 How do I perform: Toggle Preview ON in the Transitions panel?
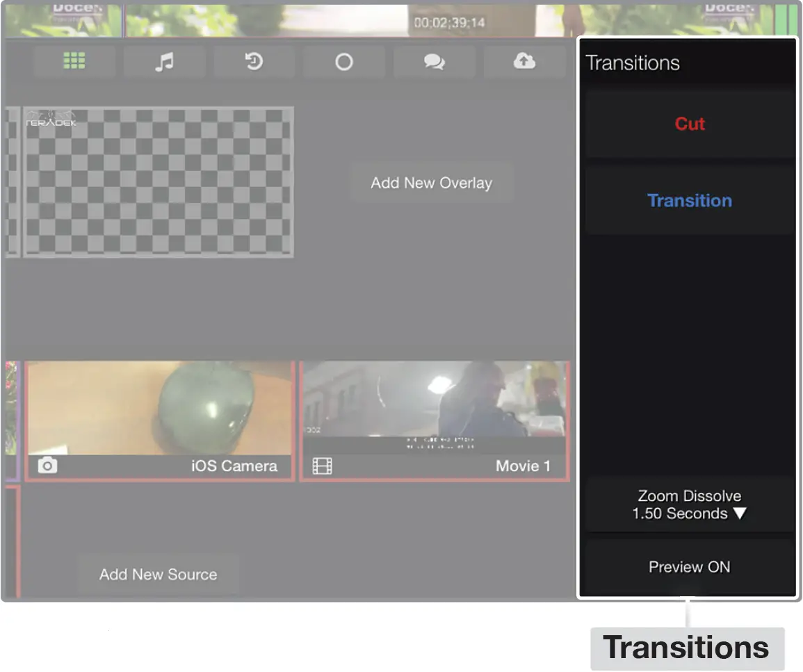688,566
